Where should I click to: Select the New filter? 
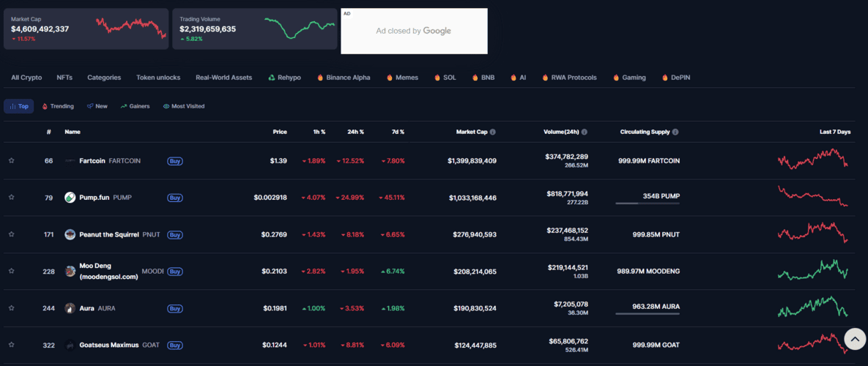pyautogui.click(x=97, y=106)
